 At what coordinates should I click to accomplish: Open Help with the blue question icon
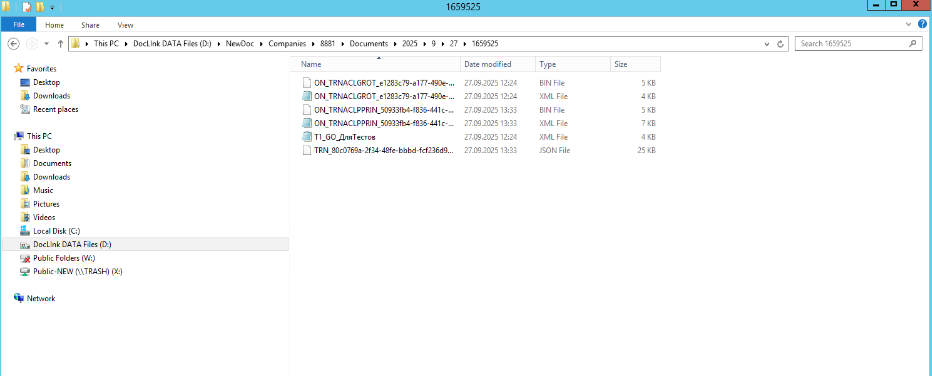(x=922, y=24)
